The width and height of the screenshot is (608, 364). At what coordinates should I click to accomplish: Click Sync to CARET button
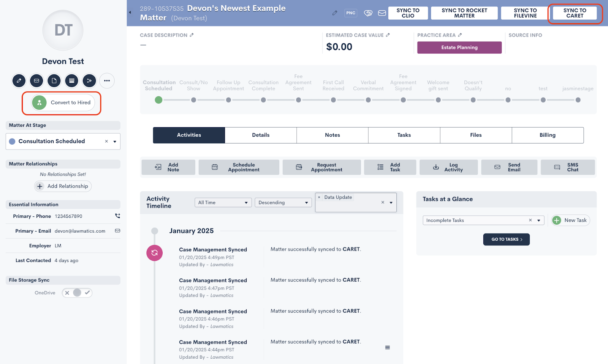575,13
